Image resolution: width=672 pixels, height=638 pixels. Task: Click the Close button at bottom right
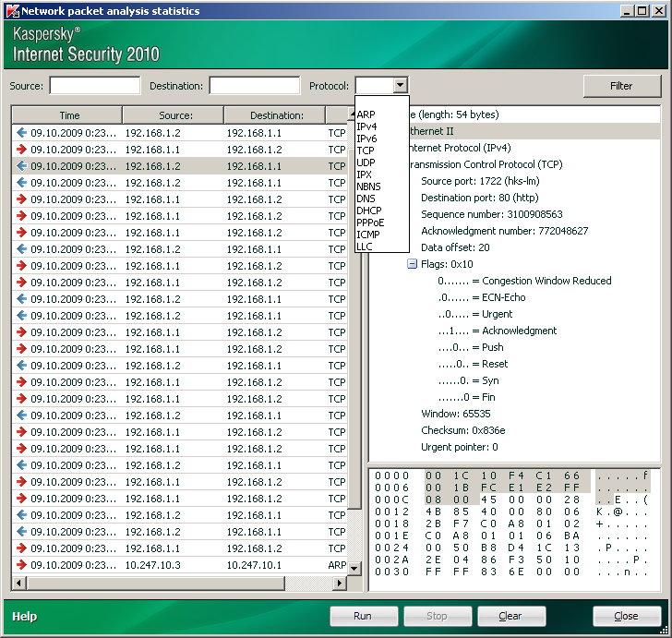pos(627,616)
